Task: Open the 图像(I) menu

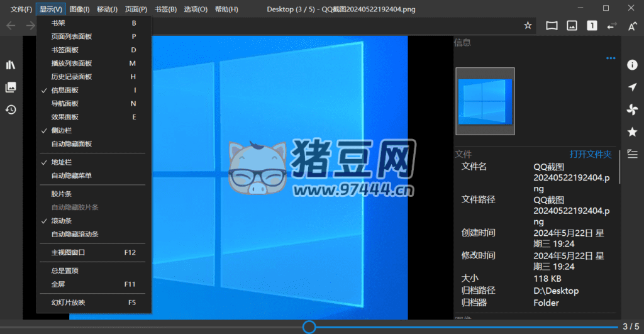Action: pos(80,9)
